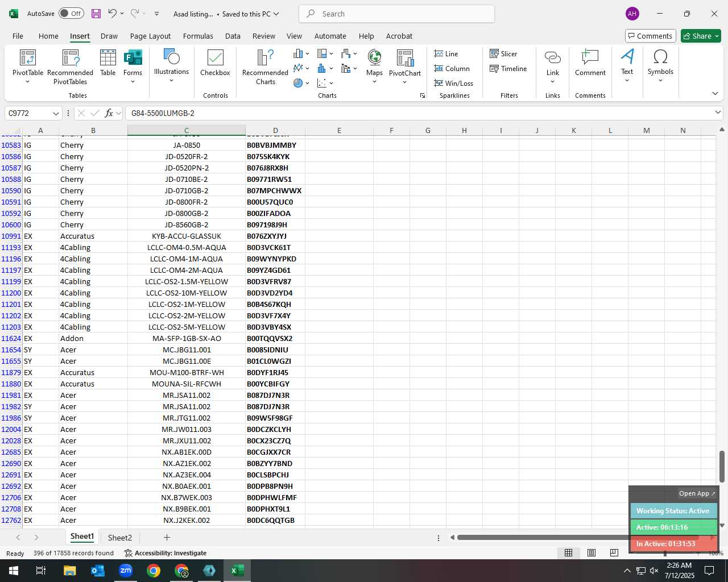The image size is (728, 582).
Task: Switch to Normal view in status bar
Action: 568,553
